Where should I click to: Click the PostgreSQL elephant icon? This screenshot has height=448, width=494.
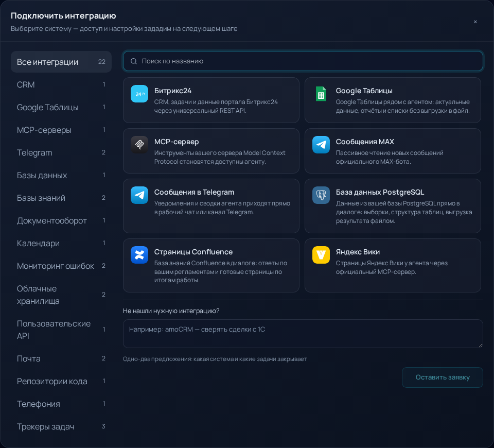coord(321,195)
